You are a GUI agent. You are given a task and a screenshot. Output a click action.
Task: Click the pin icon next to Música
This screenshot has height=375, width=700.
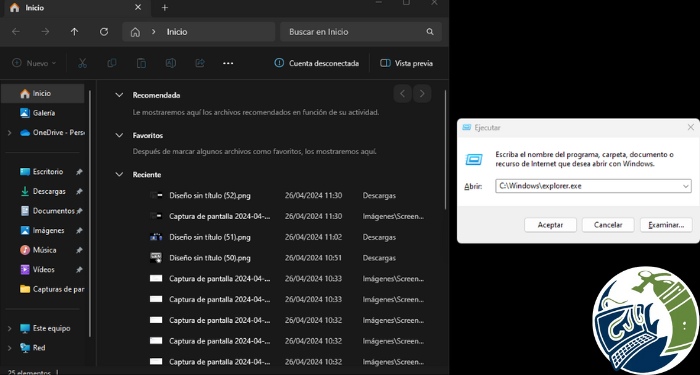pos(79,250)
